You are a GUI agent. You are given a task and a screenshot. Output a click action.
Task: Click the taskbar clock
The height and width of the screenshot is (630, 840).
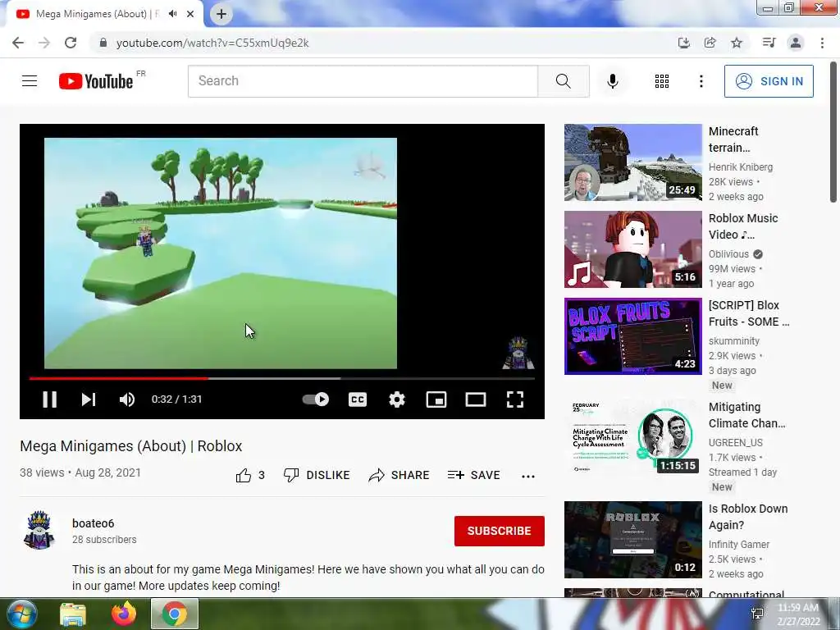(799, 614)
